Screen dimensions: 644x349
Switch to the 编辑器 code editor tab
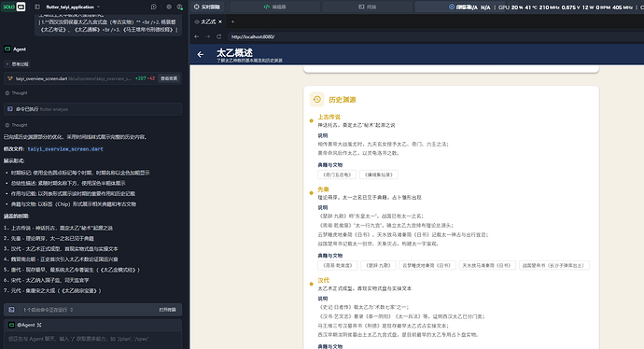point(274,7)
